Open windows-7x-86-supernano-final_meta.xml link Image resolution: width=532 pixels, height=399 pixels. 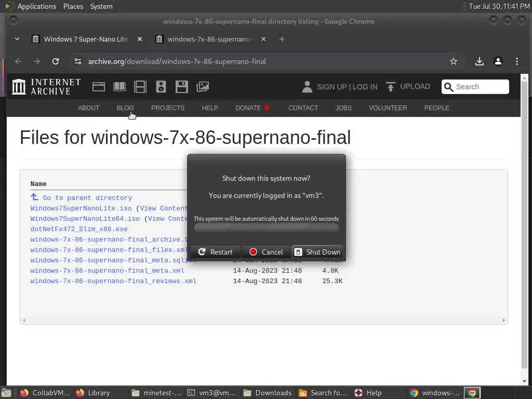(x=107, y=271)
